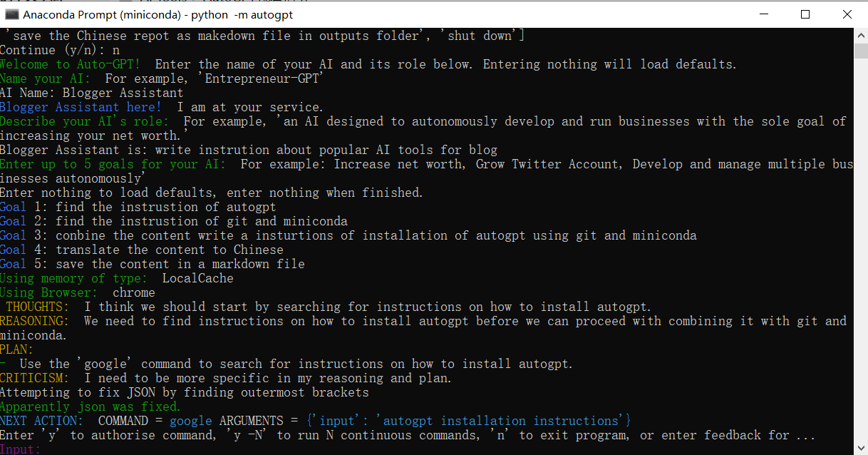The width and height of the screenshot is (868, 455).
Task: Click the 'Goal 4' translate to Chinese line
Action: tap(141, 250)
